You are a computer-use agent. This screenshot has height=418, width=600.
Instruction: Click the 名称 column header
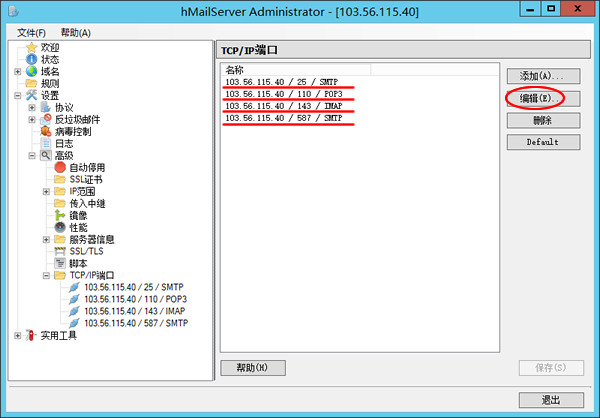click(x=296, y=70)
